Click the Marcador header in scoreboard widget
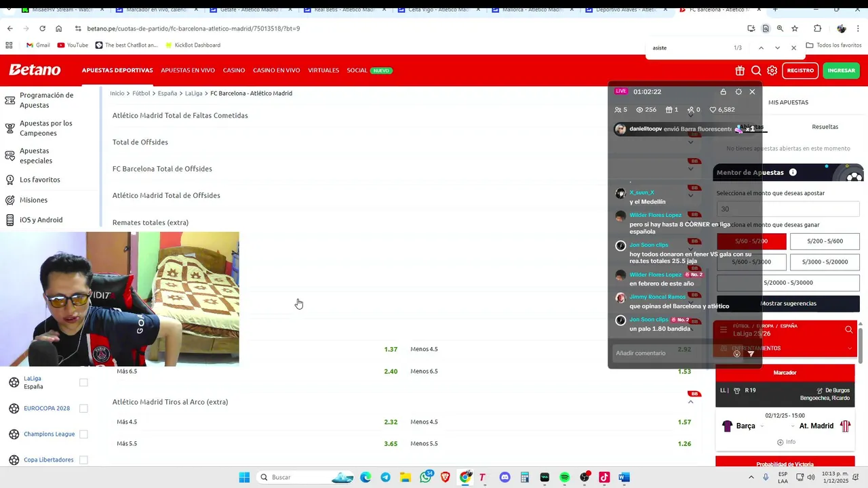This screenshot has width=868, height=488. coord(785,373)
